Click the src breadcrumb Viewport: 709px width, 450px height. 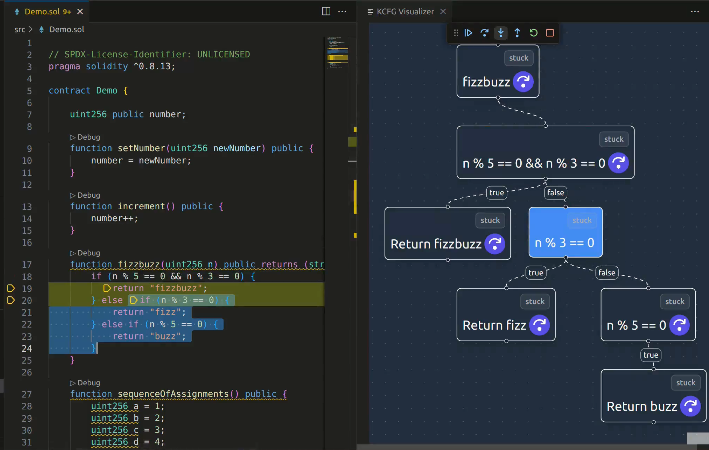click(19, 29)
